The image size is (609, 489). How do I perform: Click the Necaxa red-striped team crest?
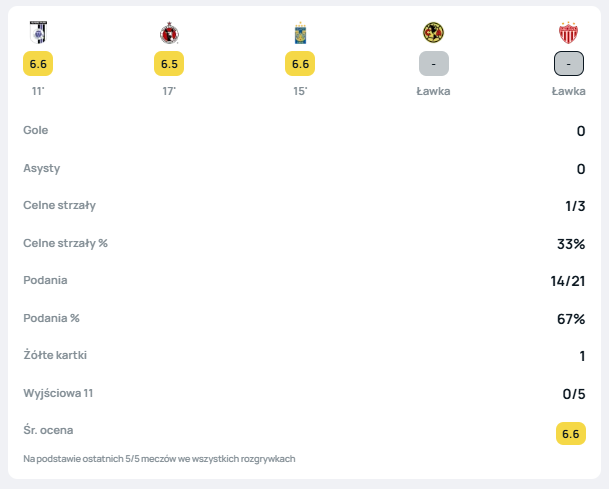pyautogui.click(x=568, y=33)
